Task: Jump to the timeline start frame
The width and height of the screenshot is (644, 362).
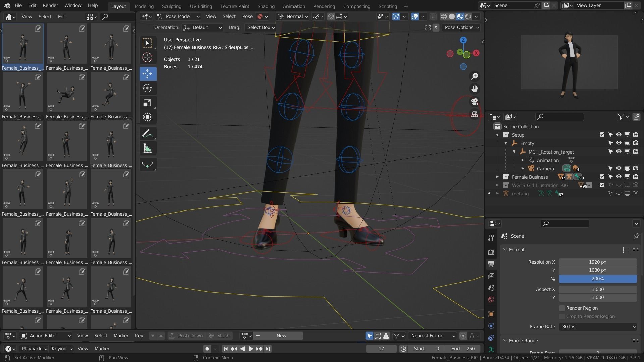Action: pyautogui.click(x=225, y=349)
